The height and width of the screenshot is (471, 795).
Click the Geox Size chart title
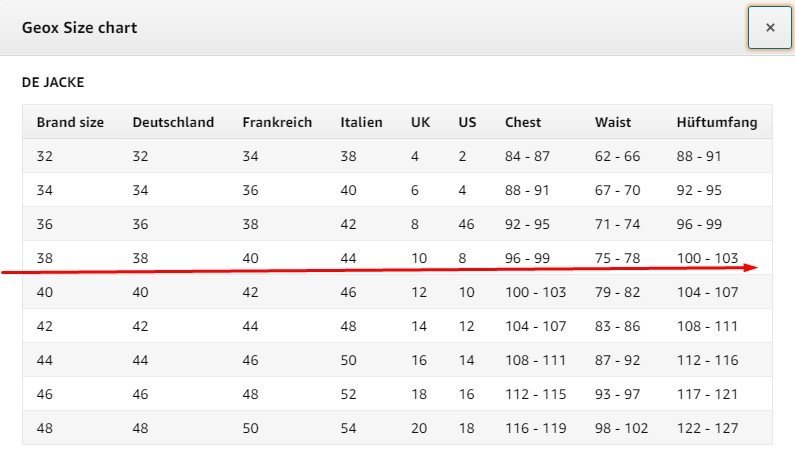(x=79, y=28)
